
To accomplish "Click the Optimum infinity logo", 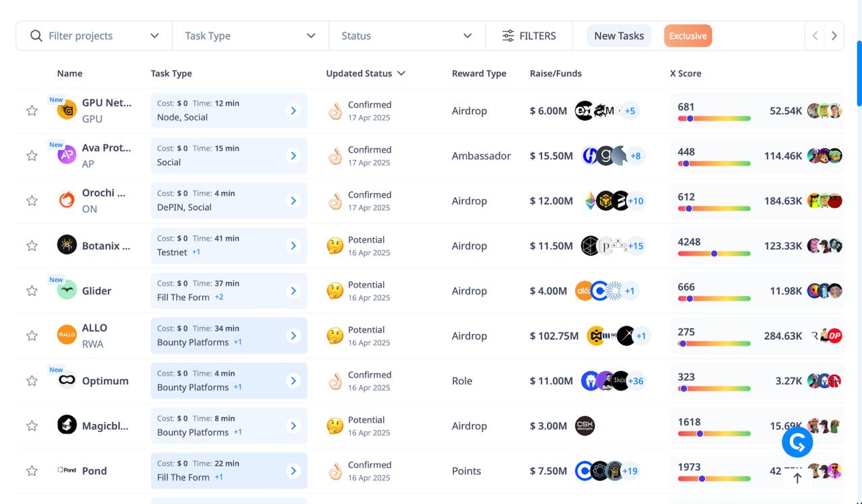I will click(67, 380).
